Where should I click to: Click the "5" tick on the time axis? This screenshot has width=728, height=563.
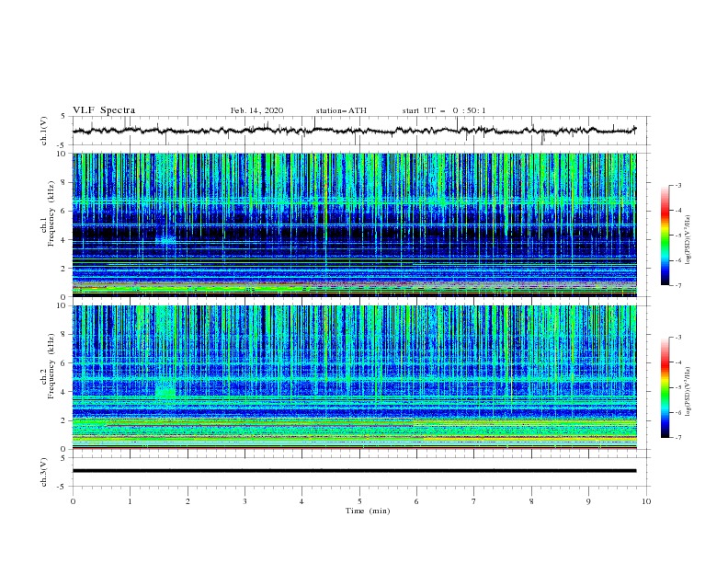click(x=359, y=501)
